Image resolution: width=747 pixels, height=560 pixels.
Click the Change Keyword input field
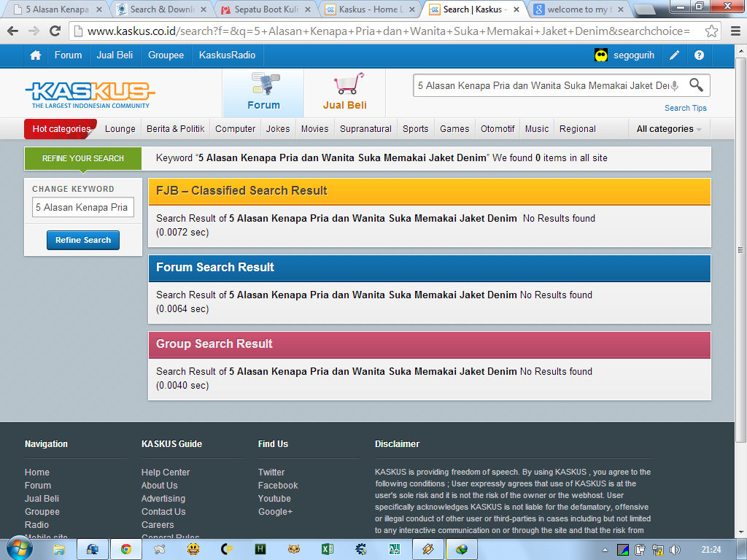tap(83, 207)
